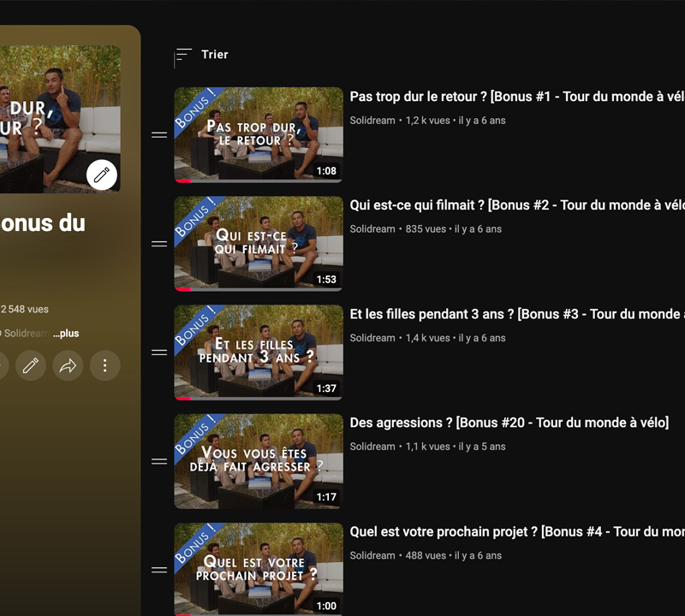This screenshot has width=685, height=616.
Task: Click the 1:53 "Qui est-ce qui filmait" thumbnail
Action: (259, 244)
